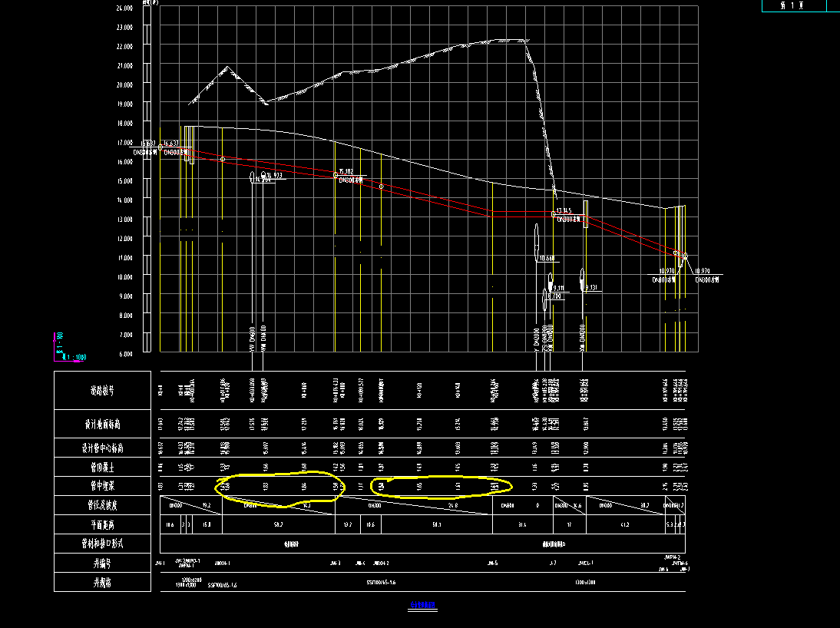This screenshot has height=628, width=840.
Task: Click the 24.000 elevation axis label
Action: 124,8
